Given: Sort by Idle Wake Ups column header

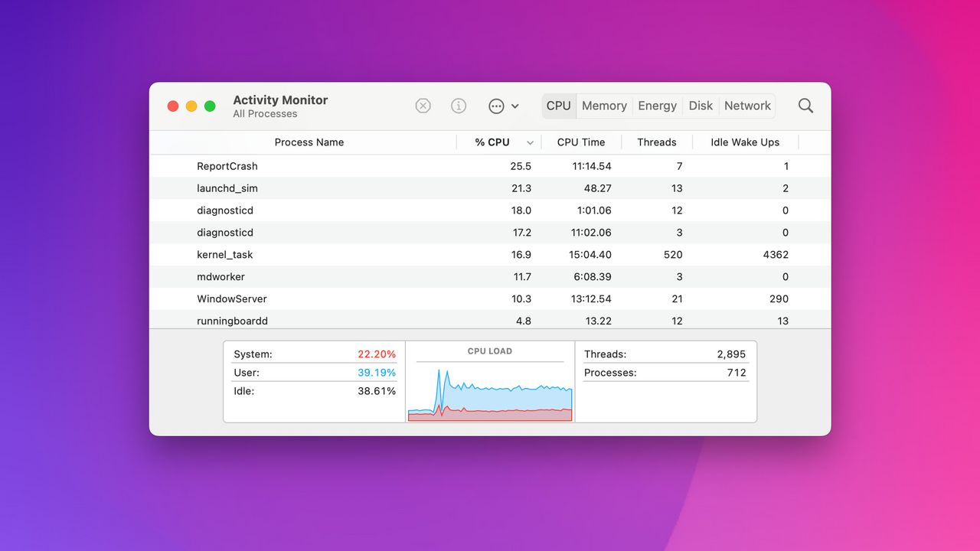Looking at the screenshot, I should [x=745, y=142].
